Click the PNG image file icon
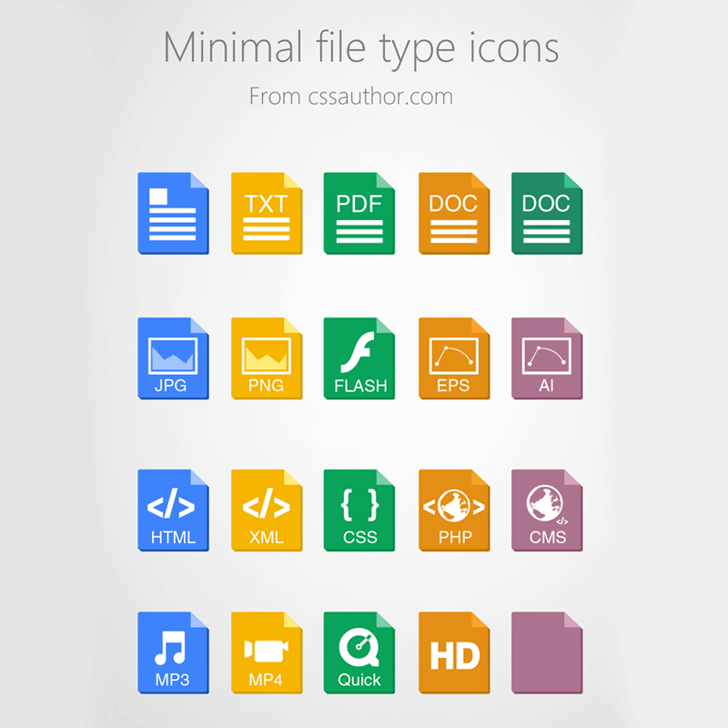The width and height of the screenshot is (728, 728). [x=267, y=361]
